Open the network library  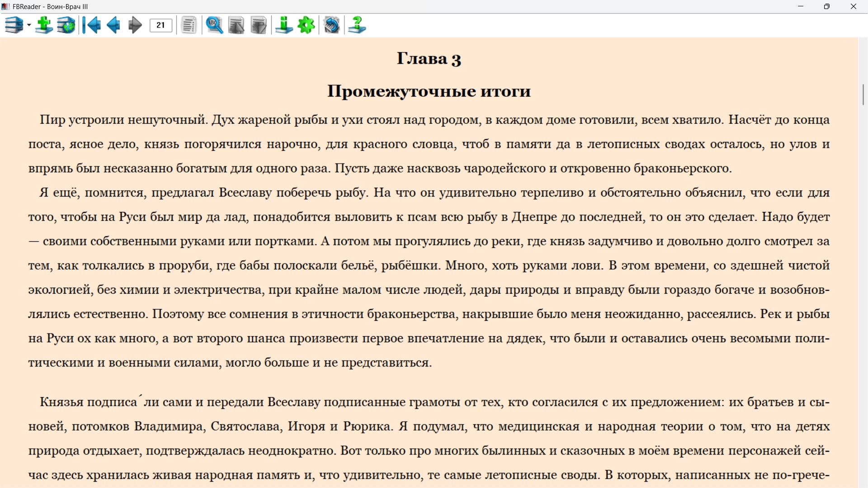tap(66, 25)
